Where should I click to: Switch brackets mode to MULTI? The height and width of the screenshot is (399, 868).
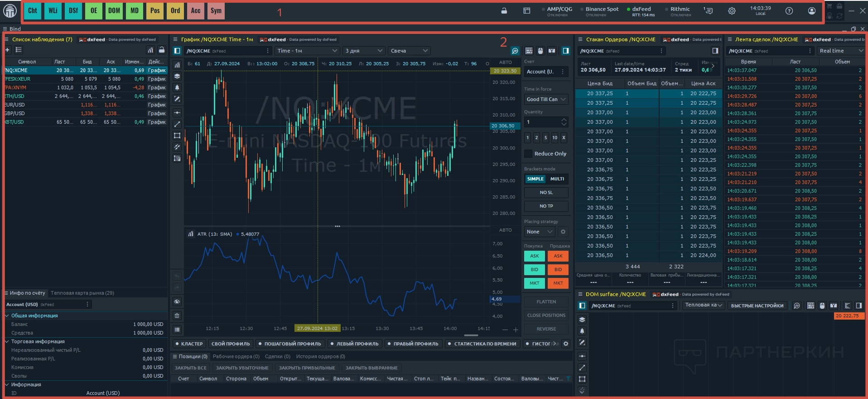(557, 179)
